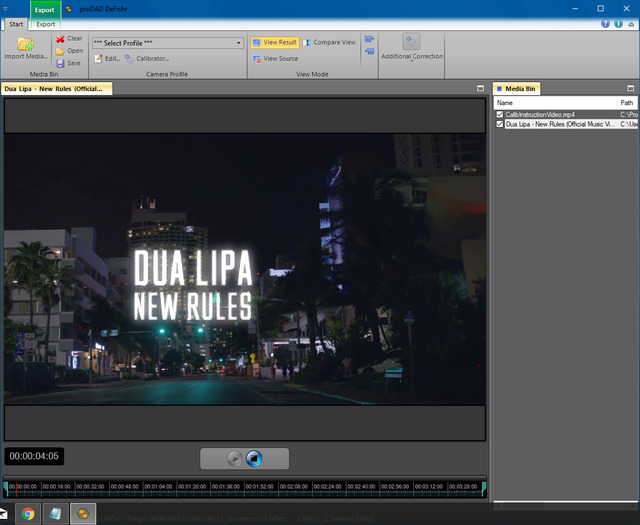Expand the preview panel options arrow
The height and width of the screenshot is (525, 640).
click(x=481, y=89)
